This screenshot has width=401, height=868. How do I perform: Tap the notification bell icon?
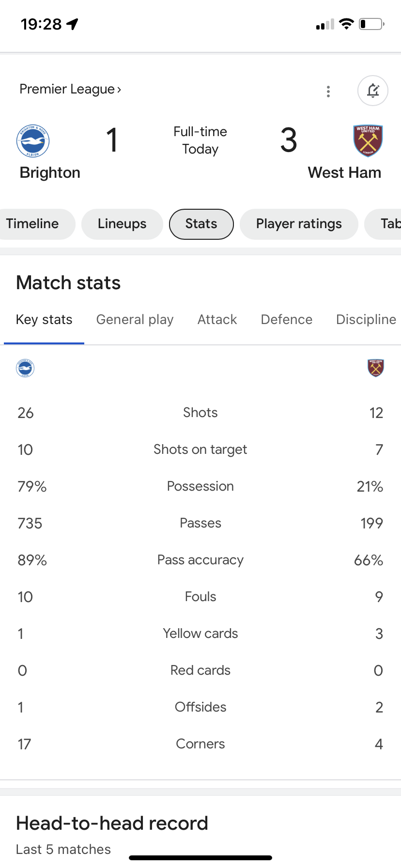[x=372, y=91]
